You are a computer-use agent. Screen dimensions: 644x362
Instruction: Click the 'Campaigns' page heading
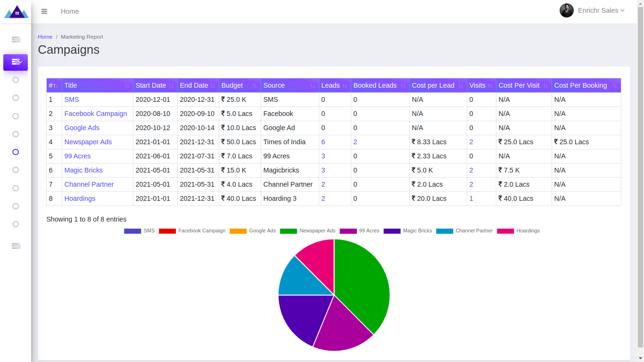(x=69, y=49)
